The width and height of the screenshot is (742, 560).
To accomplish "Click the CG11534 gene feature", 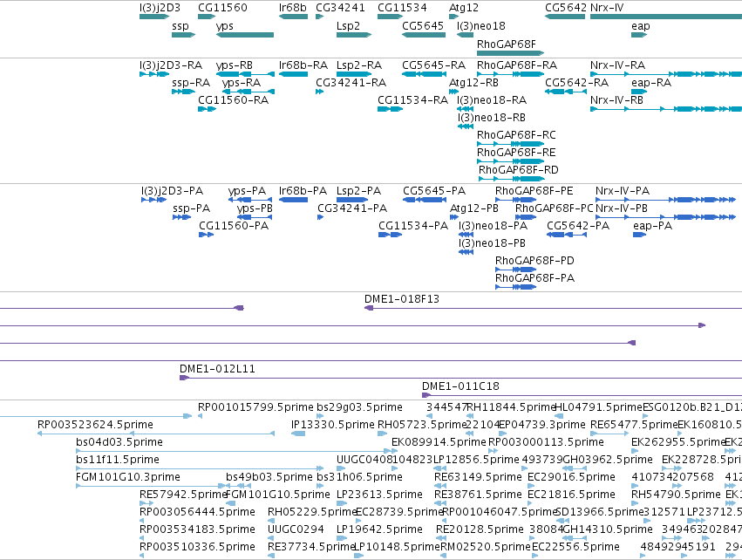I will 391,17.
